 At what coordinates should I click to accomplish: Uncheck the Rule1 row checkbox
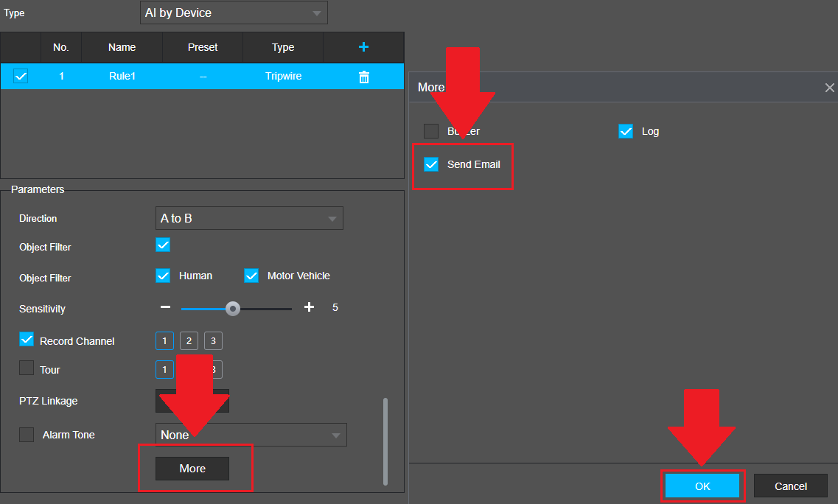(x=21, y=76)
